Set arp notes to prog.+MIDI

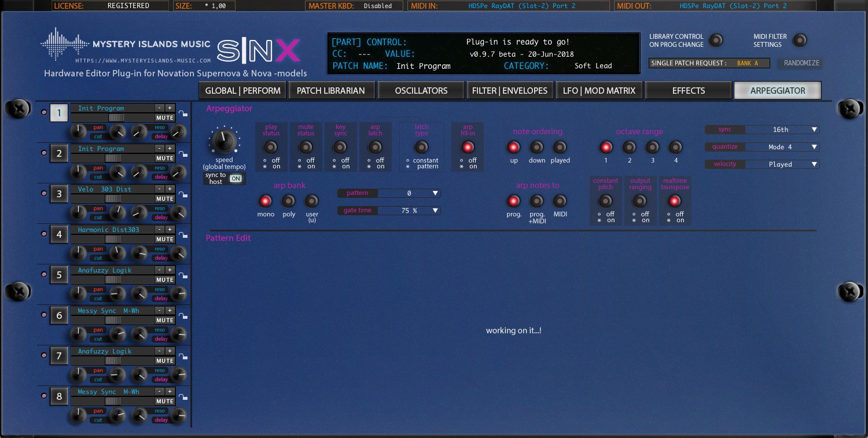536,201
